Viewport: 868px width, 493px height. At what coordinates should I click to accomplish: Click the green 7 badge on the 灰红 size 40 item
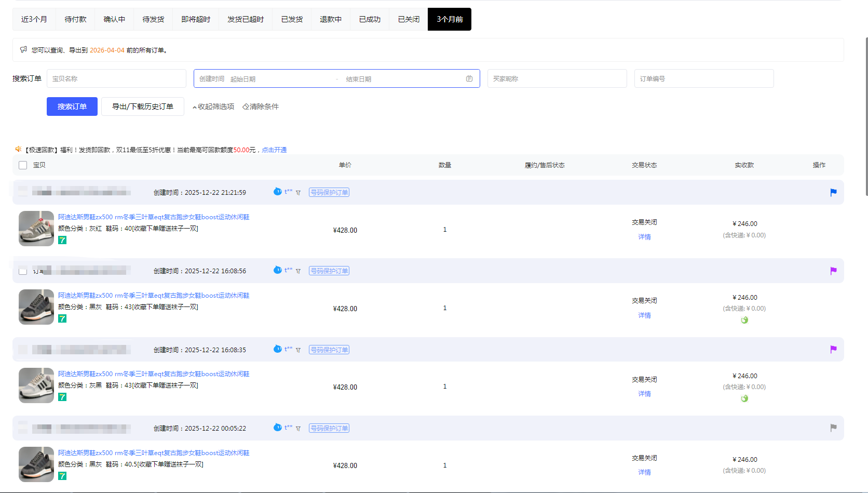tap(62, 240)
